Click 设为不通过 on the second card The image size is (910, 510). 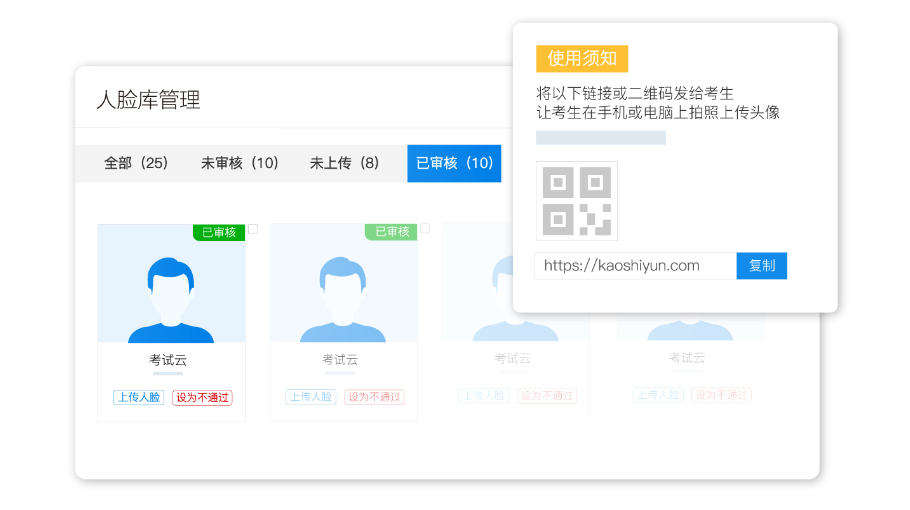[x=374, y=397]
